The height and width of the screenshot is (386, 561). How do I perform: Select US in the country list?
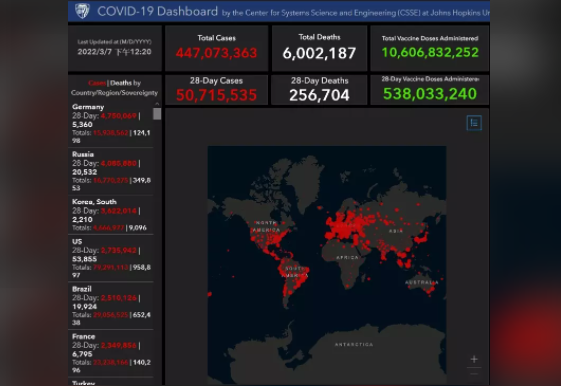pos(111,258)
